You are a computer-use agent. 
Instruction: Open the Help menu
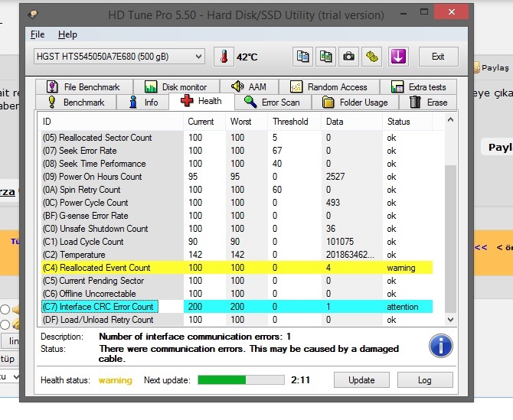pos(67,34)
